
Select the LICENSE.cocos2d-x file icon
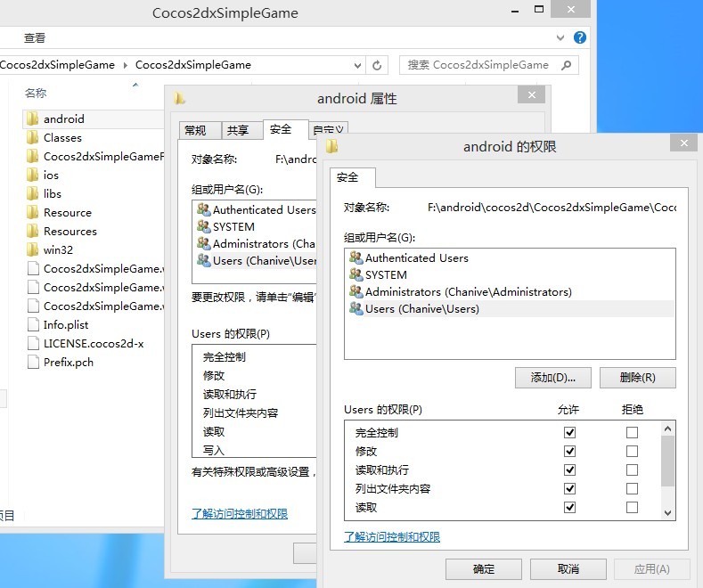pyautogui.click(x=33, y=343)
